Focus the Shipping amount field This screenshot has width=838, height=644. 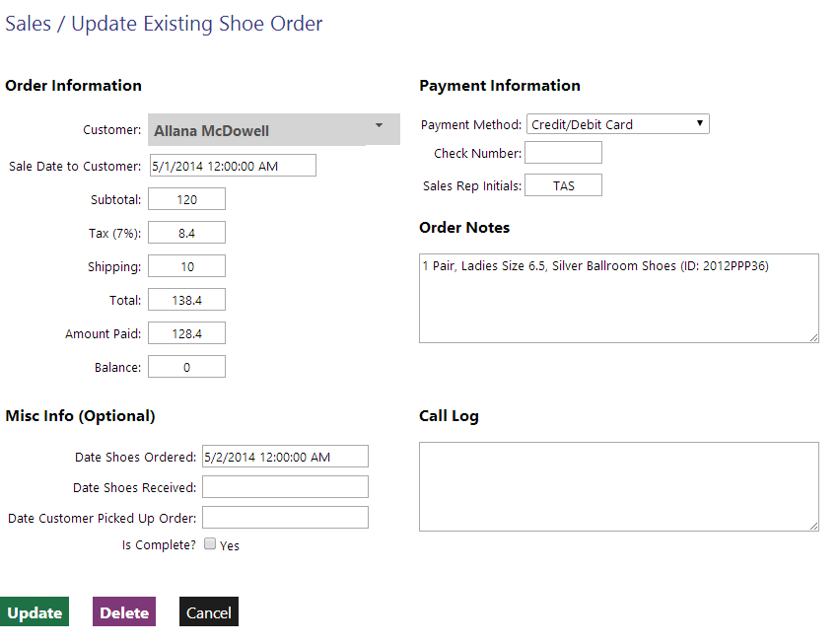tap(186, 265)
